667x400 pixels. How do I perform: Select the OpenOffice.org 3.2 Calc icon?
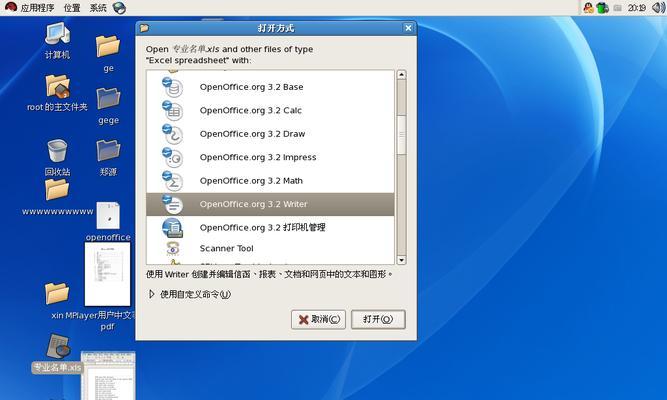click(x=172, y=111)
